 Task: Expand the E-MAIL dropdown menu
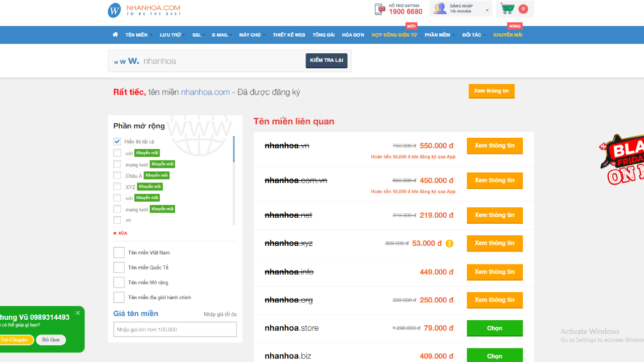(221, 35)
